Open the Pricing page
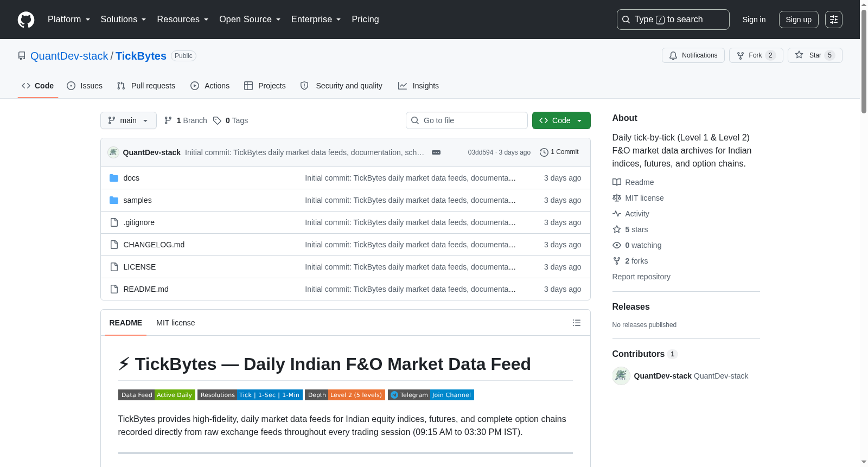The image size is (868, 467). point(365,20)
